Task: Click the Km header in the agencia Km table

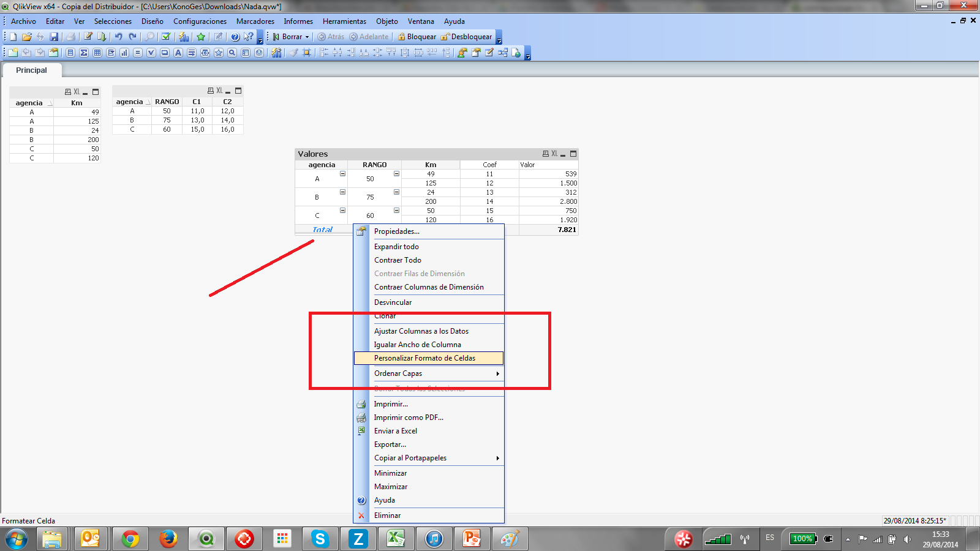Action: coord(77,103)
